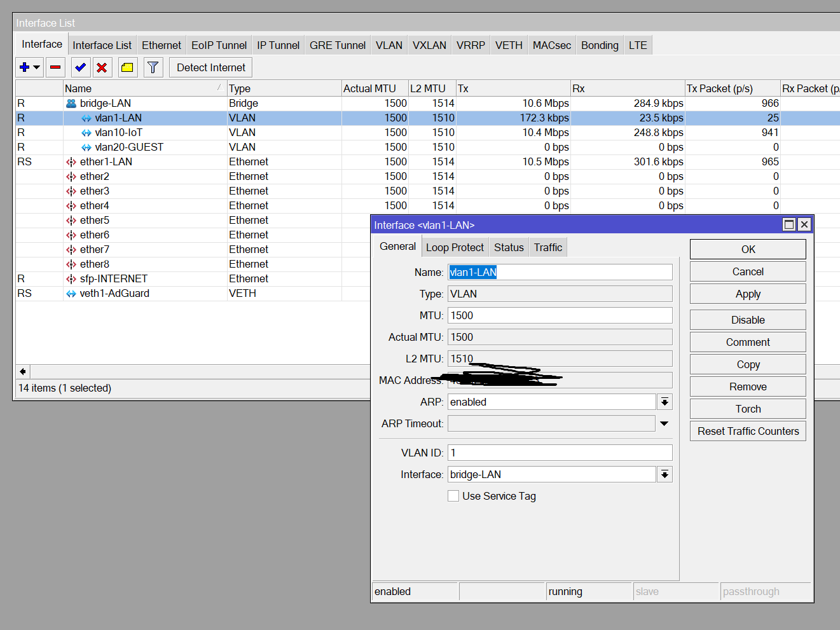Click the Copy button

click(748, 364)
